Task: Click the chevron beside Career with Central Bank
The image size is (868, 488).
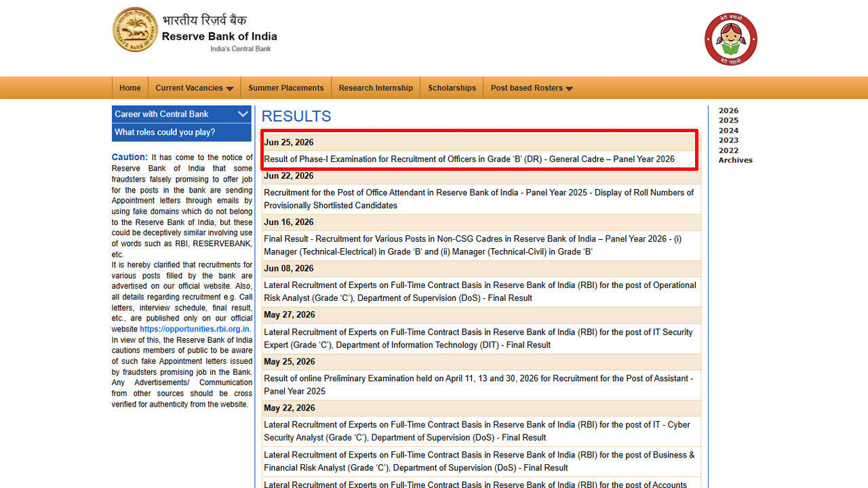Action: pos(243,114)
